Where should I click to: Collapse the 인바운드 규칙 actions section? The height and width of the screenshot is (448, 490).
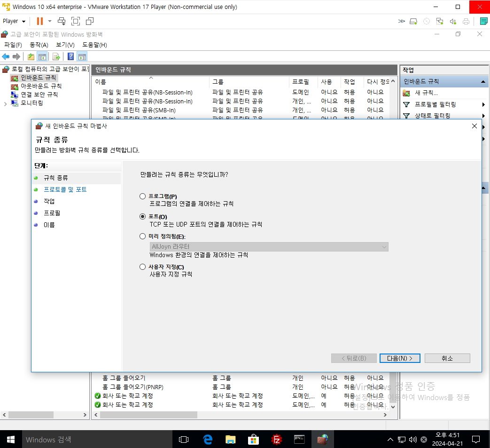click(483, 82)
